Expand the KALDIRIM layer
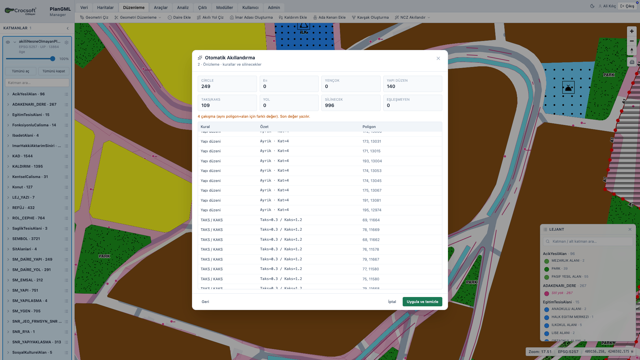The height and width of the screenshot is (360, 640). [x=8, y=167]
